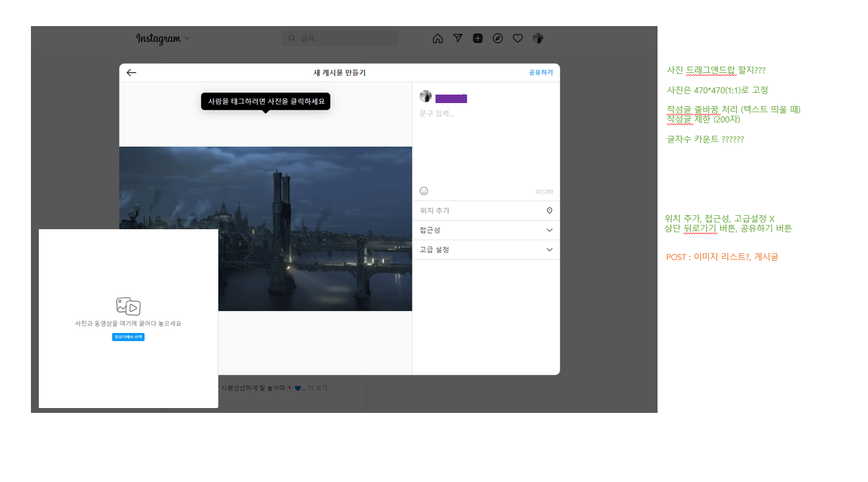Click the back arrow in the new post dialog

point(131,73)
